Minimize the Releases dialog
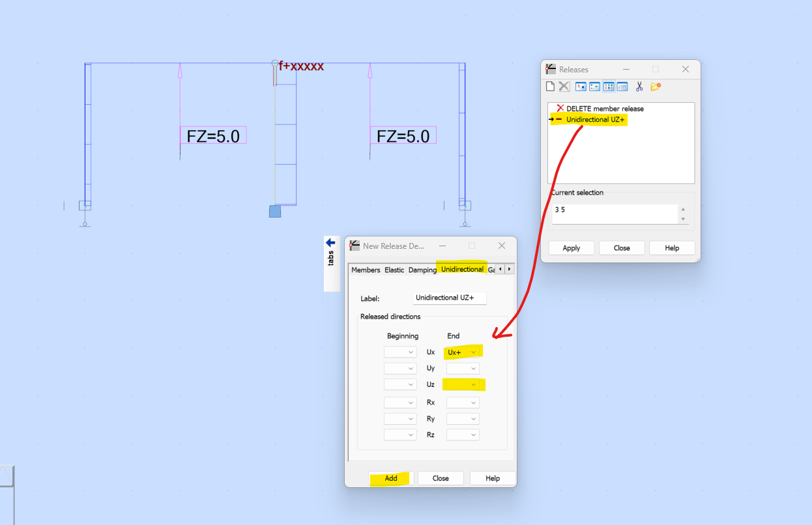Image resolution: width=812 pixels, height=525 pixels. coord(626,69)
